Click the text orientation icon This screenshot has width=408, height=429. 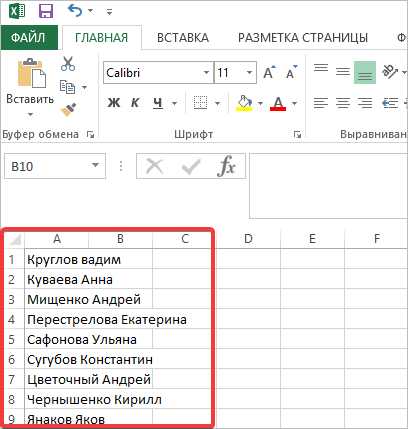click(x=390, y=72)
